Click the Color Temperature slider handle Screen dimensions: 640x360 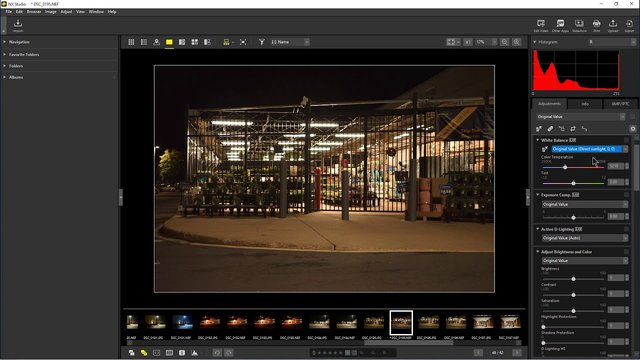(565, 167)
